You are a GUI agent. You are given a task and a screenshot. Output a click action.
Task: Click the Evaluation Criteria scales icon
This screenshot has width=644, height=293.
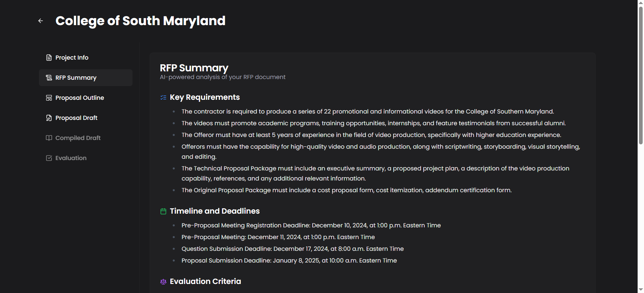tap(163, 282)
